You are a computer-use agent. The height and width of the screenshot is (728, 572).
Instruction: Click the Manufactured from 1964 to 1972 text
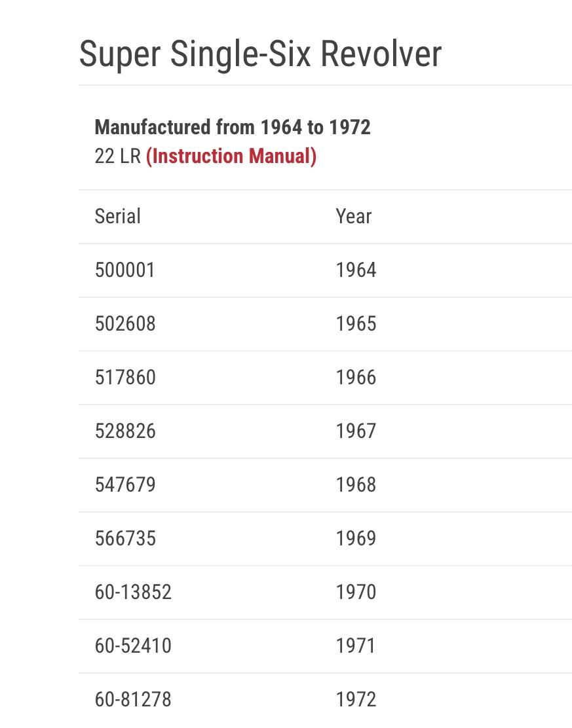(233, 127)
